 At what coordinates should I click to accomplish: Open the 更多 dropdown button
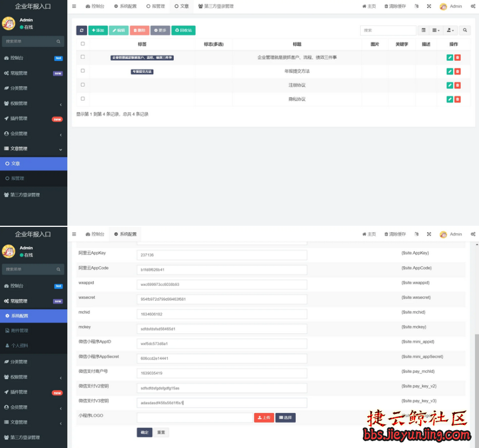160,30
